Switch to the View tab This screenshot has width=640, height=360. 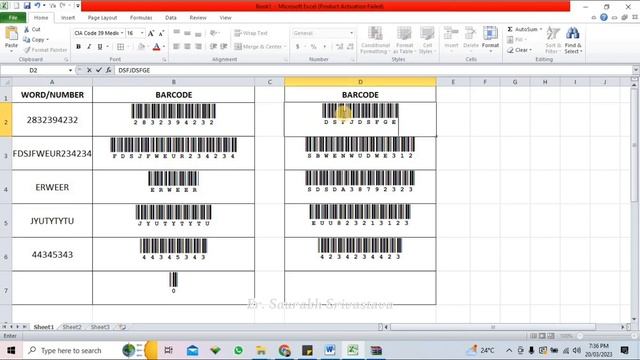225,18
